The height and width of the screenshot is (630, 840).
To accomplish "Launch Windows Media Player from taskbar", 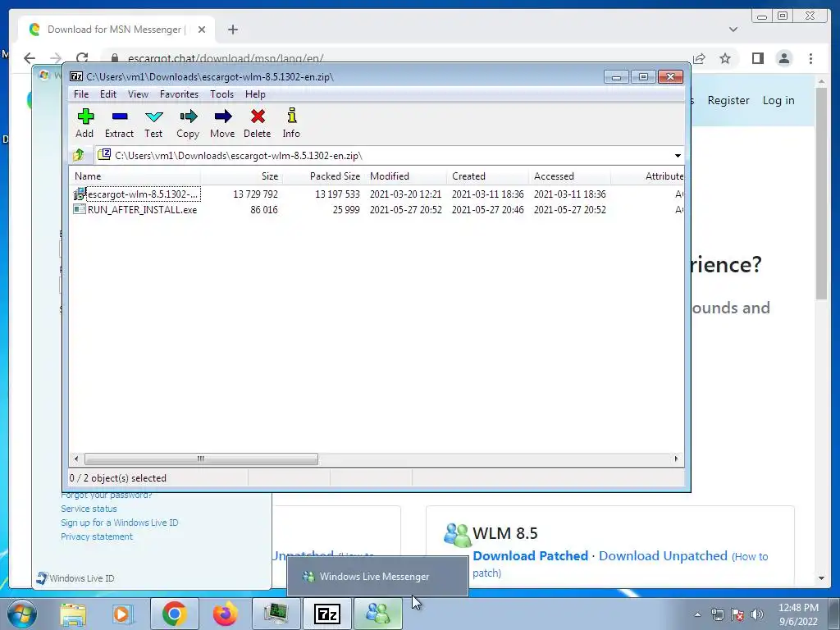I will pyautogui.click(x=122, y=614).
